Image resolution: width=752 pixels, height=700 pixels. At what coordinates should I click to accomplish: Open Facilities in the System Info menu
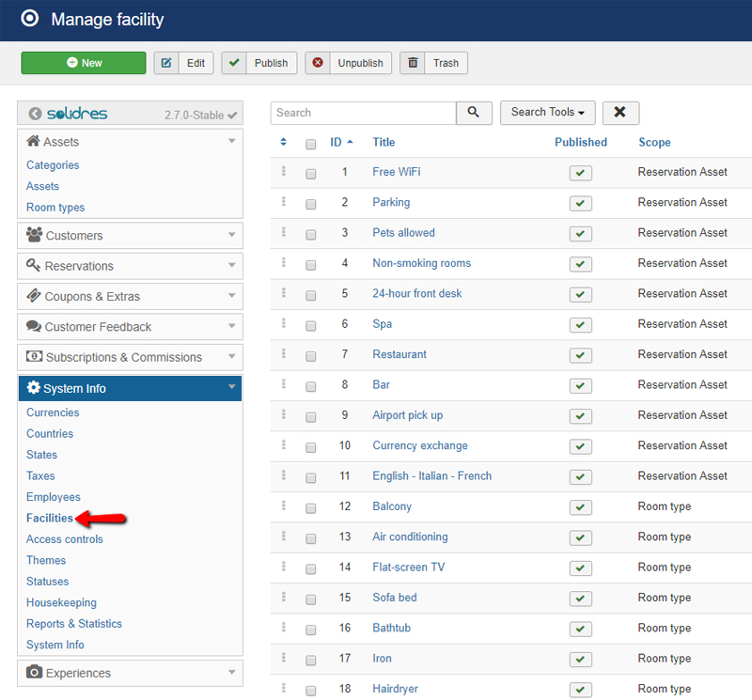pyautogui.click(x=49, y=518)
